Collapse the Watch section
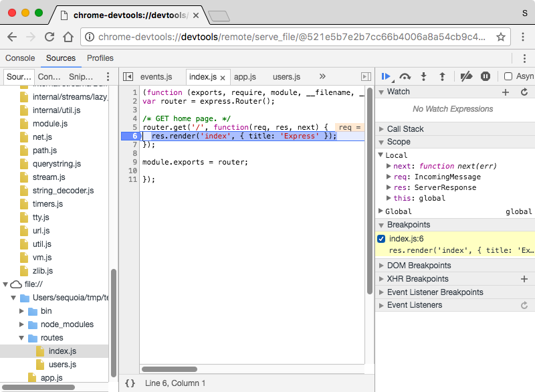 (381, 92)
